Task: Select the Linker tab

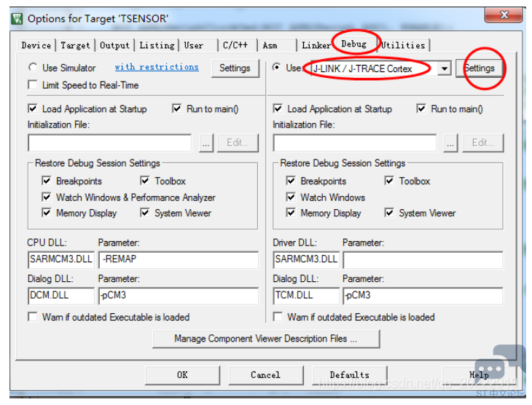Action: click(316, 45)
